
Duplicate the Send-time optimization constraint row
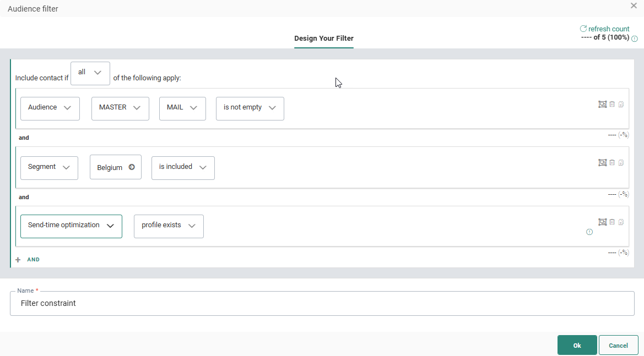click(621, 222)
